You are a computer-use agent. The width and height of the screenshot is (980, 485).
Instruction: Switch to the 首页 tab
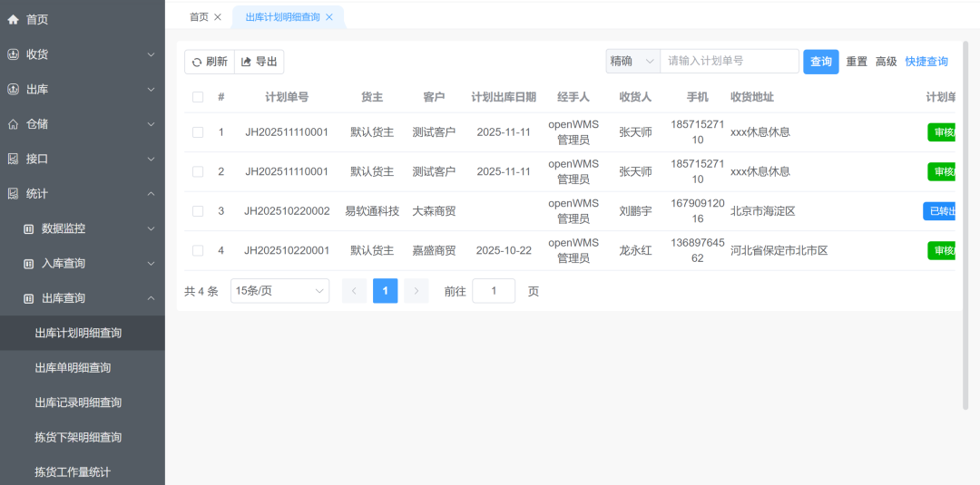click(x=198, y=17)
